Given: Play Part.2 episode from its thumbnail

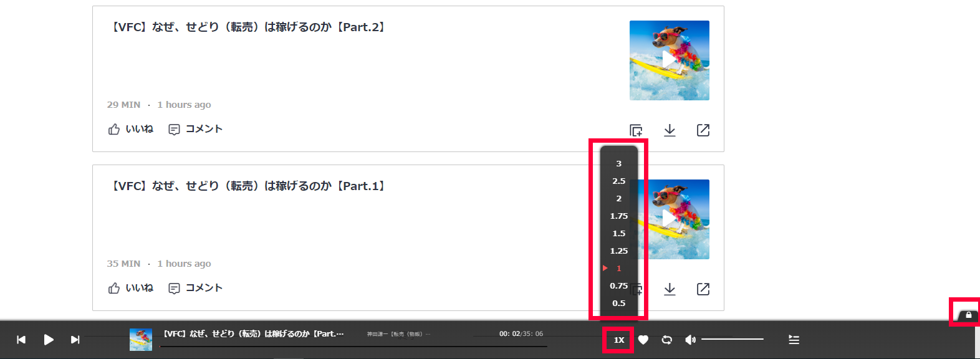Looking at the screenshot, I should (x=670, y=60).
